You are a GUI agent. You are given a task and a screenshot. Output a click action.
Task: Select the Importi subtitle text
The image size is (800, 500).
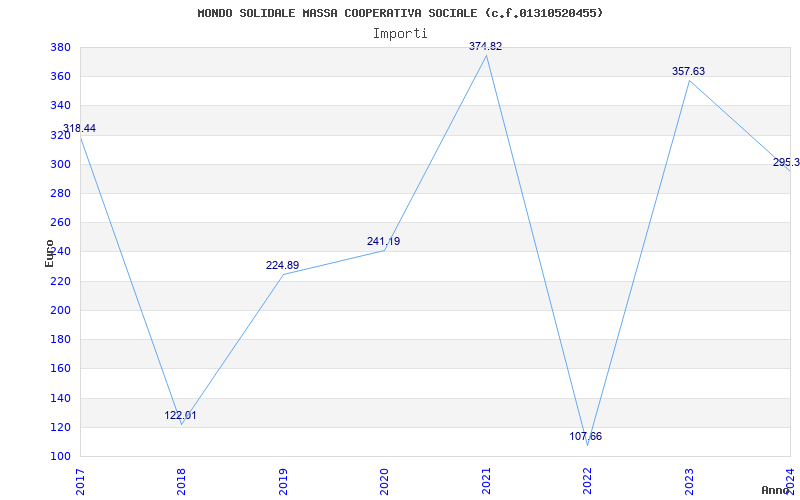pyautogui.click(x=400, y=34)
